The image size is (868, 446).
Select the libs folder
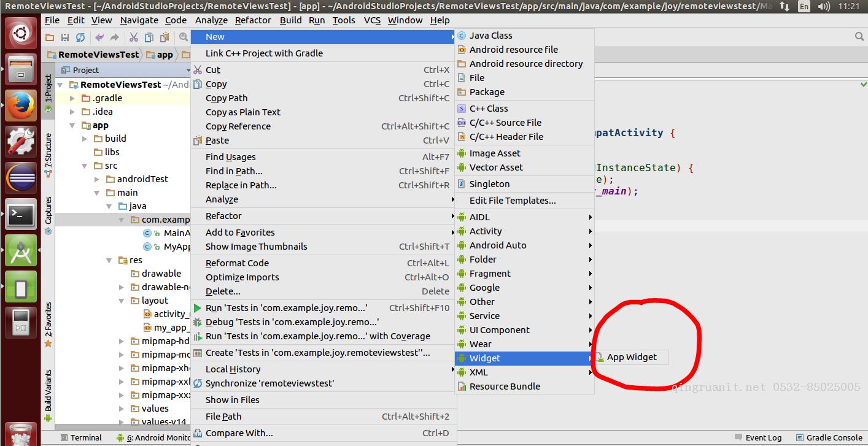click(x=107, y=152)
